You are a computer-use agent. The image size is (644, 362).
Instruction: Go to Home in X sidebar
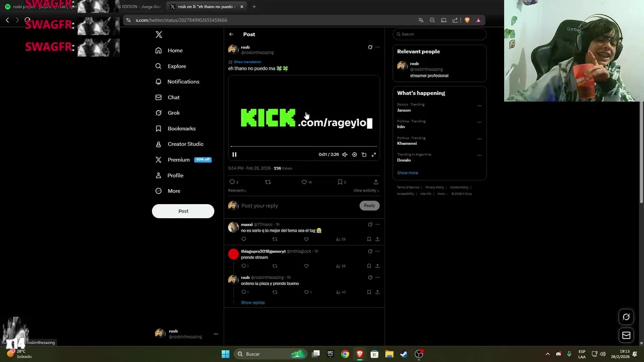pyautogui.click(x=169, y=50)
